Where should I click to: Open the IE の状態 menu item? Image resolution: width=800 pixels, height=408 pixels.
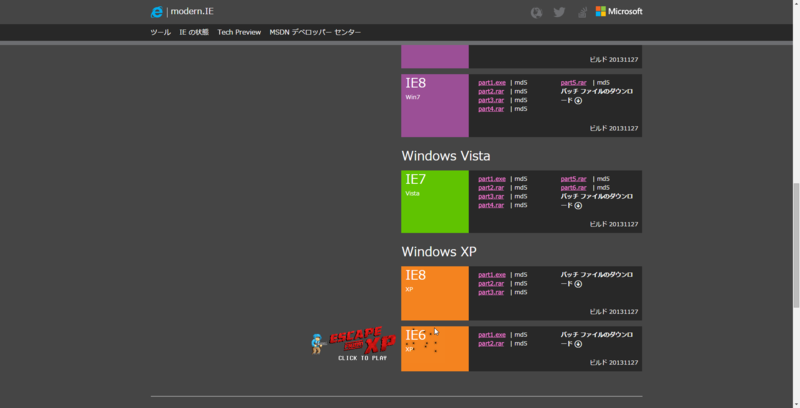click(x=194, y=32)
